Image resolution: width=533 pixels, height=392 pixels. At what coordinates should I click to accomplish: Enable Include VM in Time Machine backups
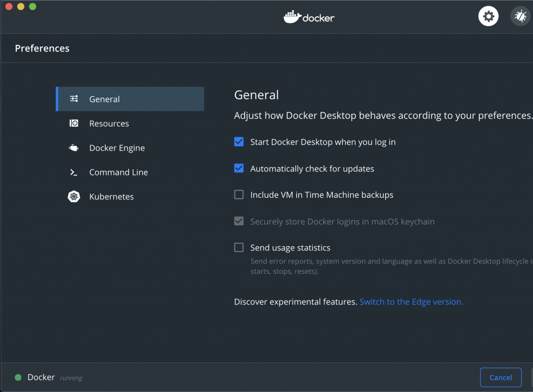click(x=239, y=195)
